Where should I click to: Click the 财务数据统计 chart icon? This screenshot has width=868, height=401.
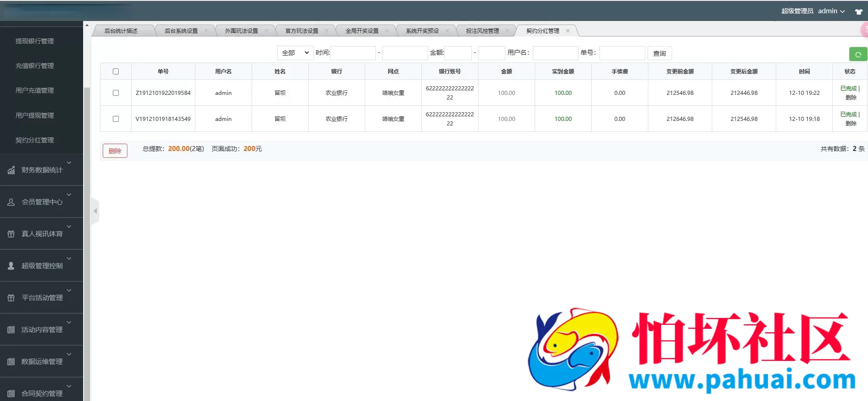(11, 170)
